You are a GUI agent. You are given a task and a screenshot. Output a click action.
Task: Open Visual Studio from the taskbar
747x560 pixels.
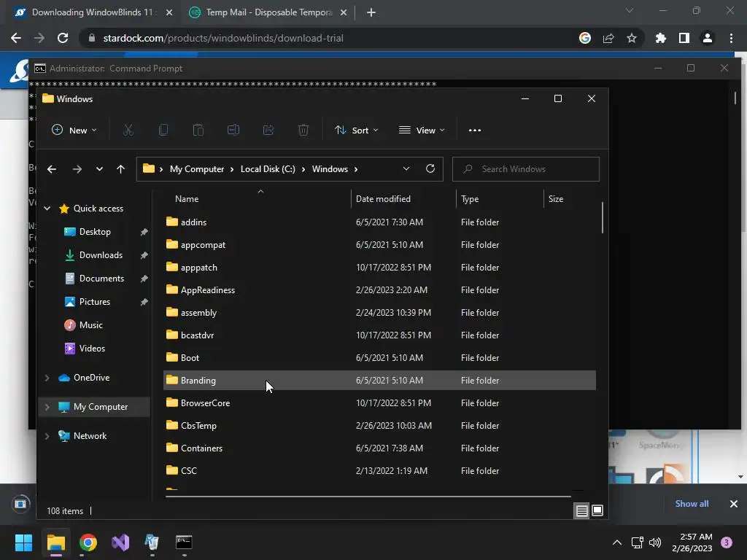[x=120, y=542]
